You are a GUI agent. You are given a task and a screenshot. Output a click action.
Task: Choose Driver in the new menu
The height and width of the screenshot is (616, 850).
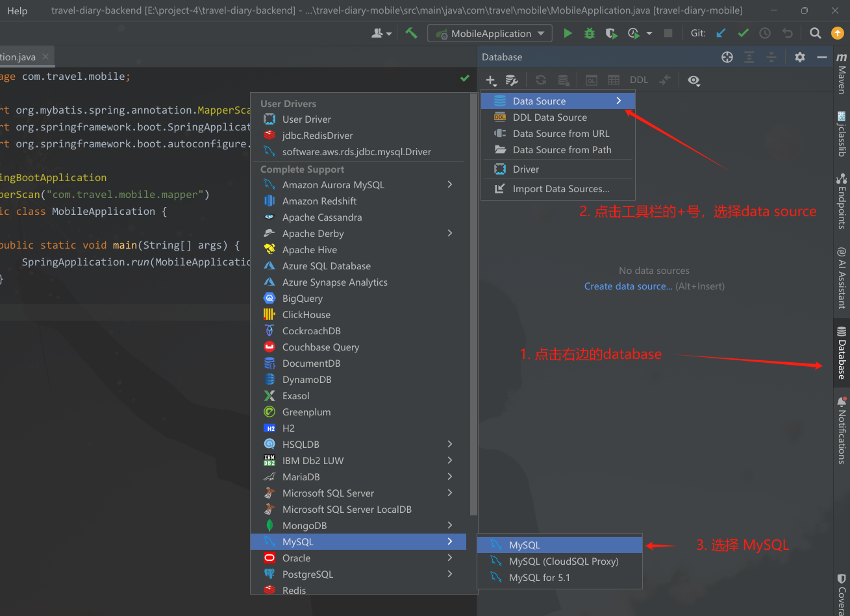coord(558,169)
